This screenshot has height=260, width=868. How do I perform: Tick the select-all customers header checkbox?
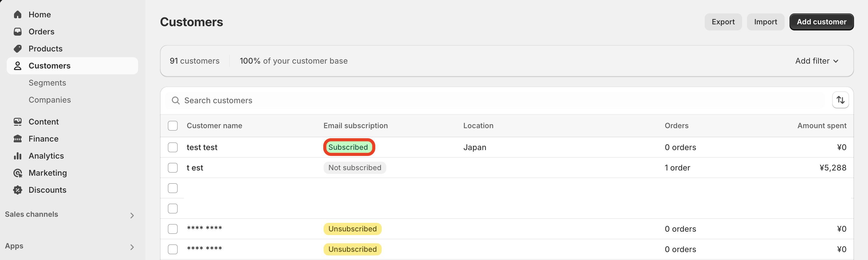tap(173, 126)
